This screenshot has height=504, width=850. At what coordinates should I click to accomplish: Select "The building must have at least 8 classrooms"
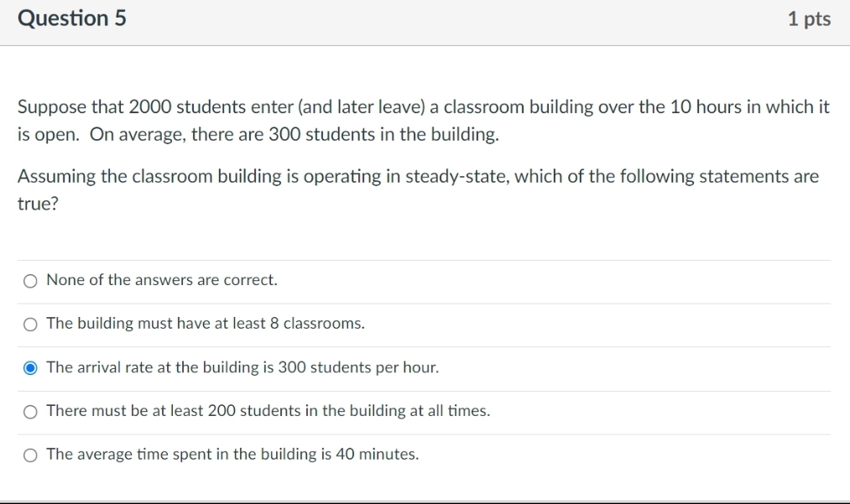30,324
